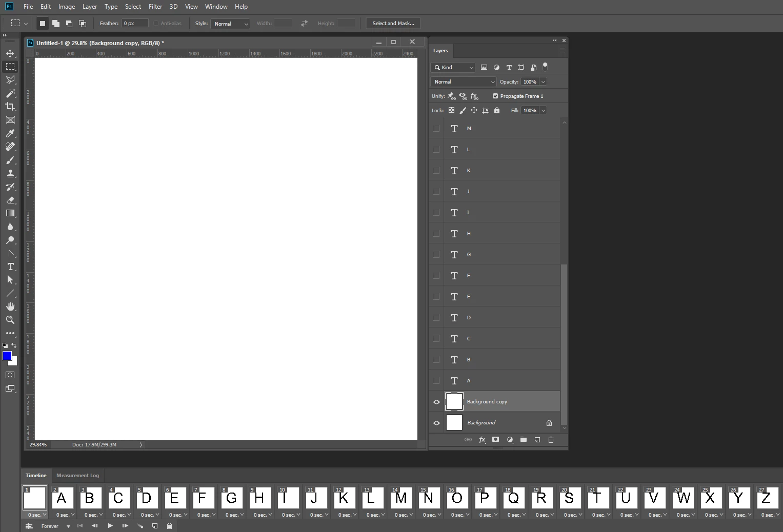The image size is (783, 532).
Task: Select the Eraser tool
Action: point(10,200)
